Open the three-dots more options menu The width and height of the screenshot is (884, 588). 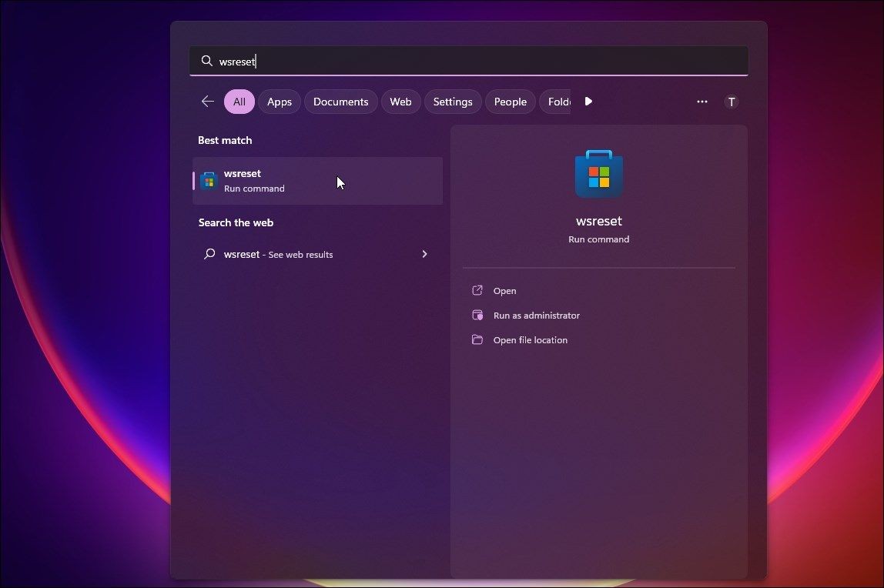click(x=702, y=102)
